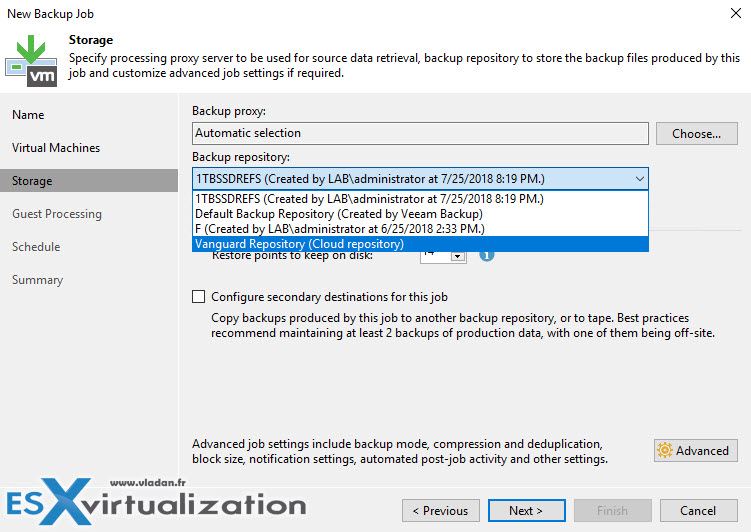This screenshot has height=532, width=751.
Task: Click the Automatic selection backup proxy field
Action: coord(420,133)
